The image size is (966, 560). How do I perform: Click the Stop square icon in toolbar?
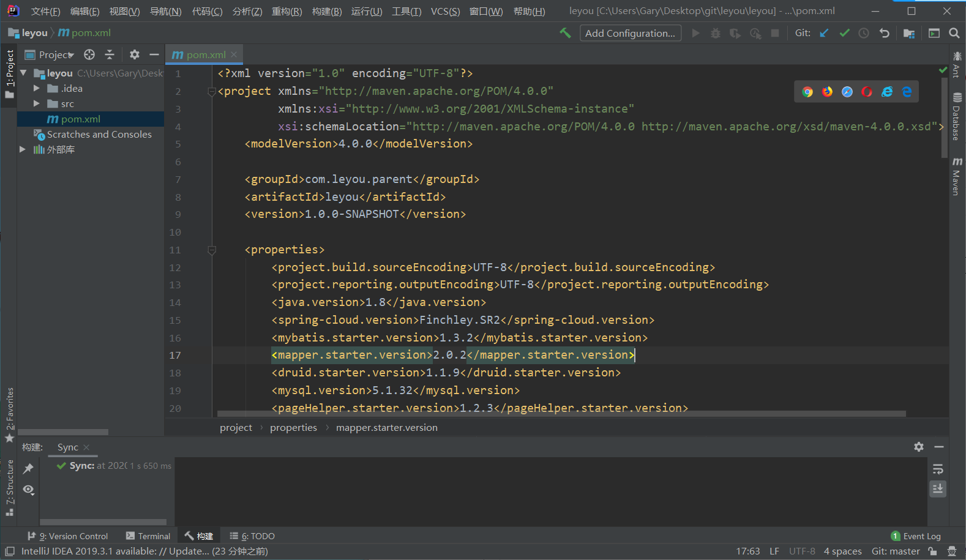pyautogui.click(x=775, y=33)
